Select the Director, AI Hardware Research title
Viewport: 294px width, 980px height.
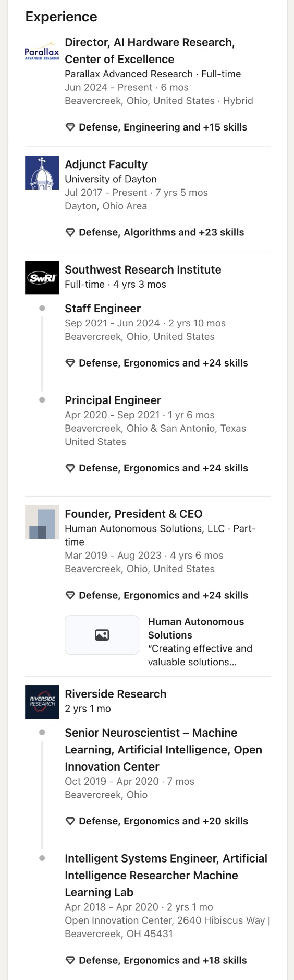(x=150, y=51)
